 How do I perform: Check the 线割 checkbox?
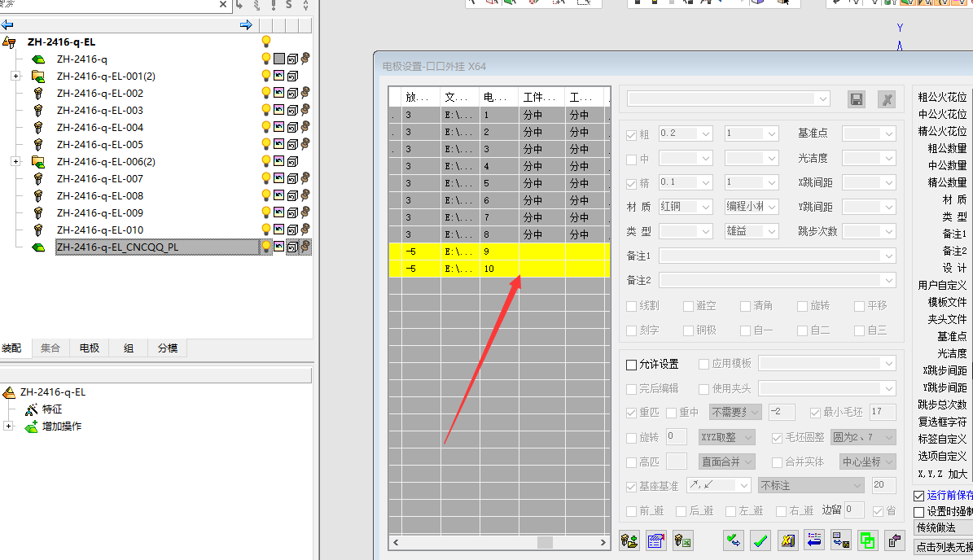[x=631, y=306]
